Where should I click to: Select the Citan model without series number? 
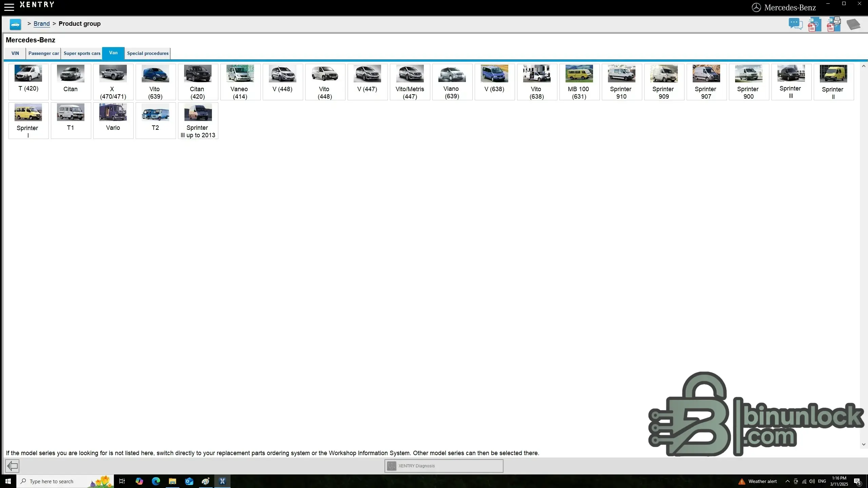(71, 82)
